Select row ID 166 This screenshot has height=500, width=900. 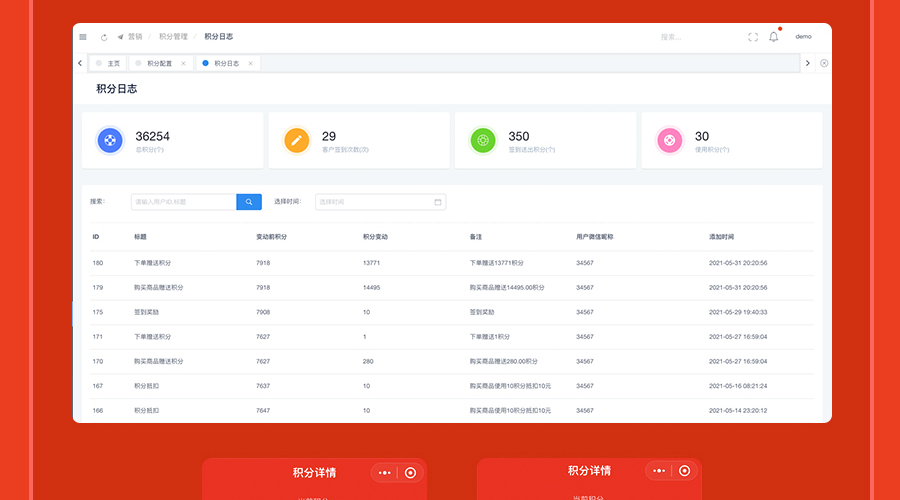click(x=98, y=411)
